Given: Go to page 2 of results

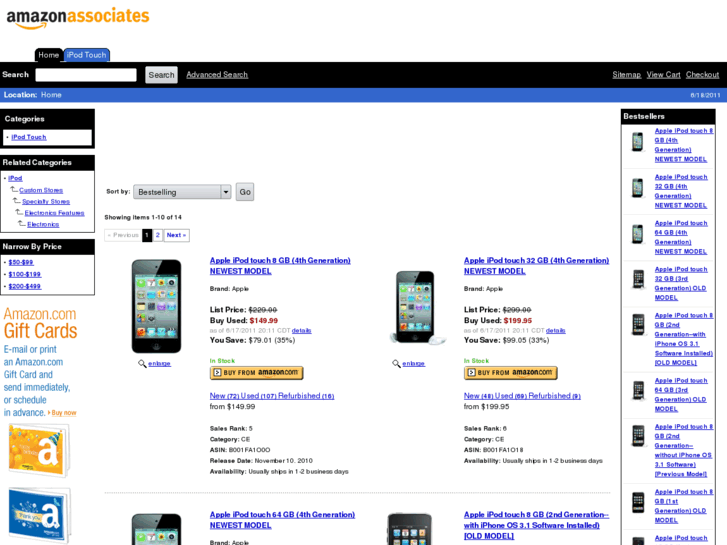Looking at the screenshot, I should pos(158,235).
